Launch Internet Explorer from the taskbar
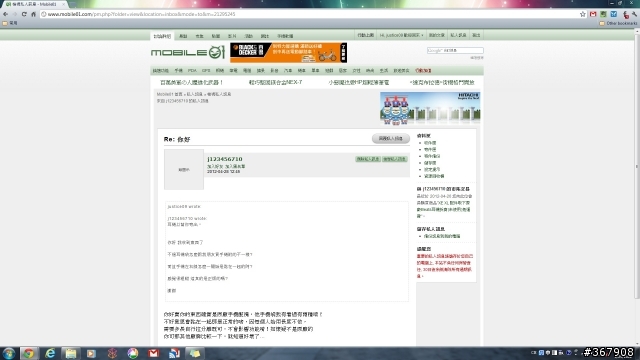Image resolution: width=640 pixels, height=360 pixels. pos(50,353)
